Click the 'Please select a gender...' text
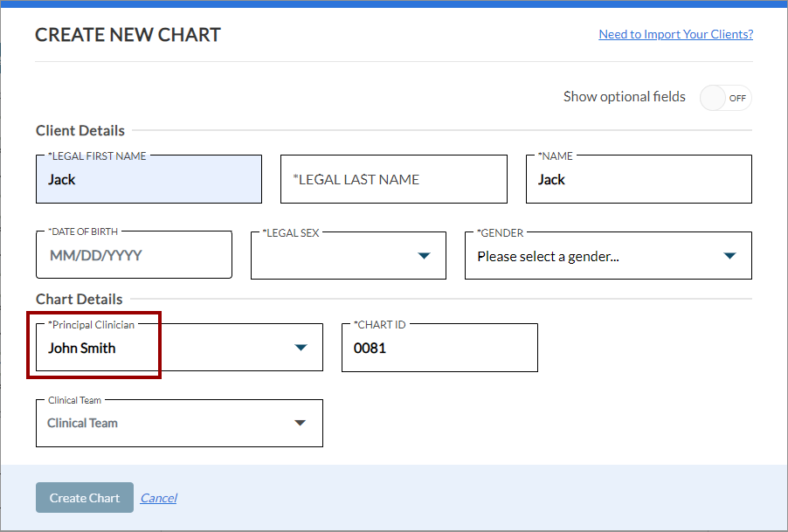 pos(548,257)
